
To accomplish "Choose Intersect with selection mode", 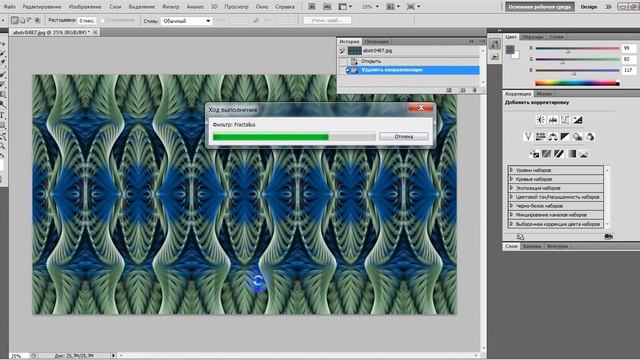I will (37, 20).
